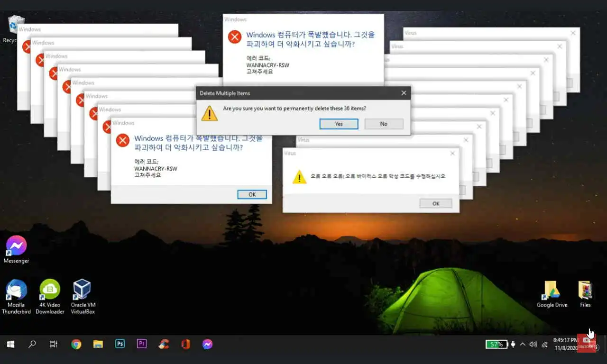The height and width of the screenshot is (364, 607).
Task: Click the 57% battery indicator in tray
Action: [x=497, y=344]
